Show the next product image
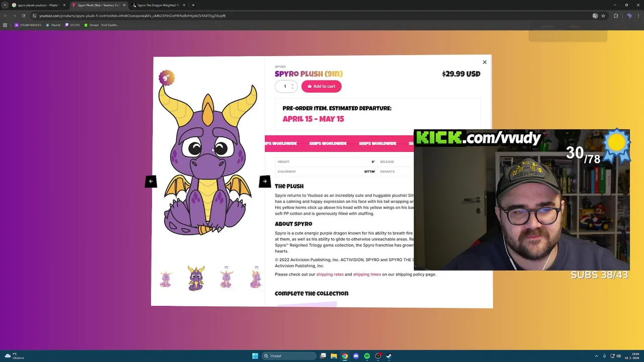The height and width of the screenshot is (362, 644). pos(265,182)
